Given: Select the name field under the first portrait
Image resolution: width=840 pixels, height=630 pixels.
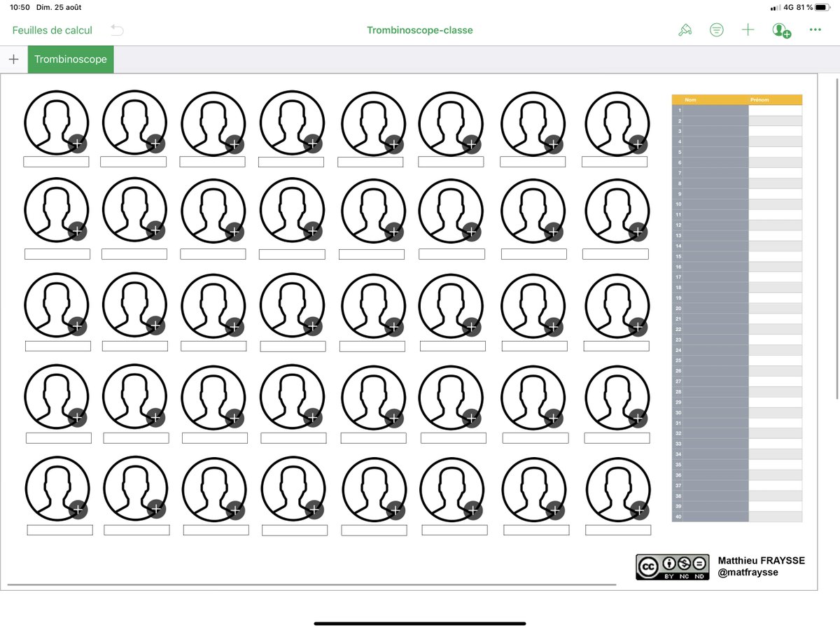Looking at the screenshot, I should click(x=56, y=161).
